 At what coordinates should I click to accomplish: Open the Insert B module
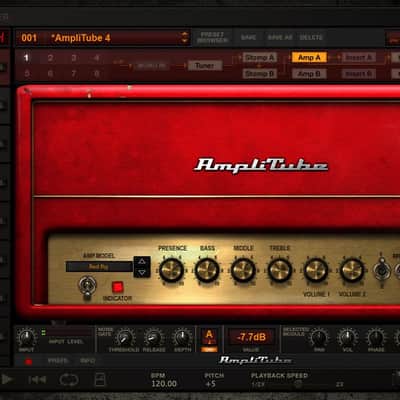[359, 74]
